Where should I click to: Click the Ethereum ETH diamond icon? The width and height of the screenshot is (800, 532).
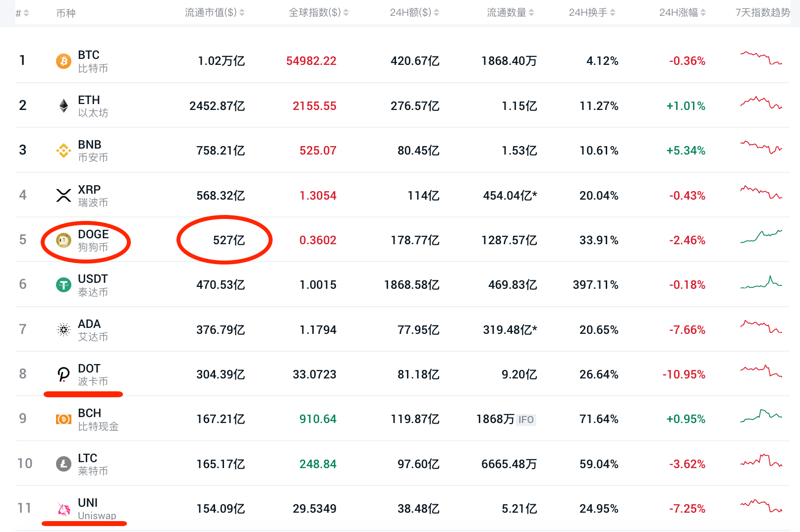coord(63,106)
